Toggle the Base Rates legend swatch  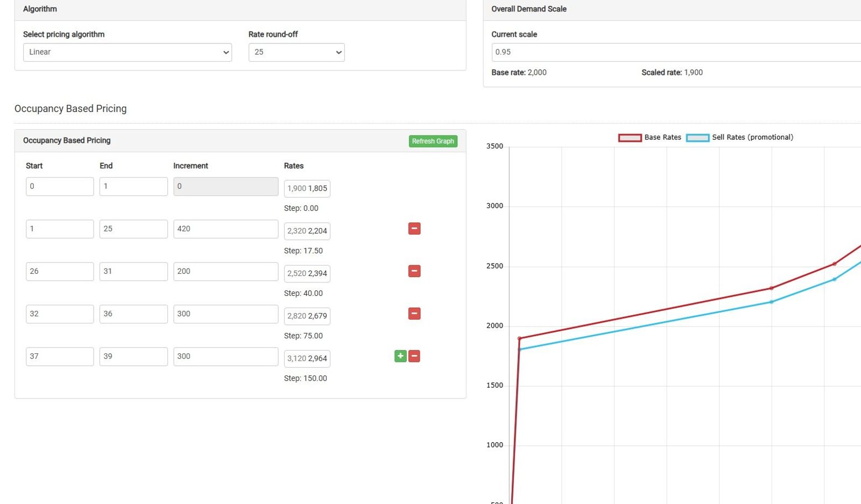[x=630, y=138]
